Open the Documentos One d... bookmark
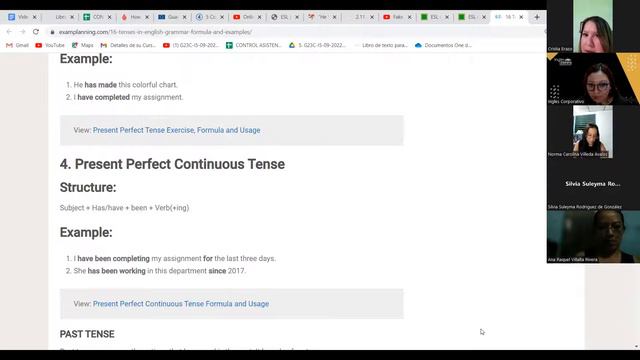This screenshot has height=360, width=640. [x=443, y=45]
